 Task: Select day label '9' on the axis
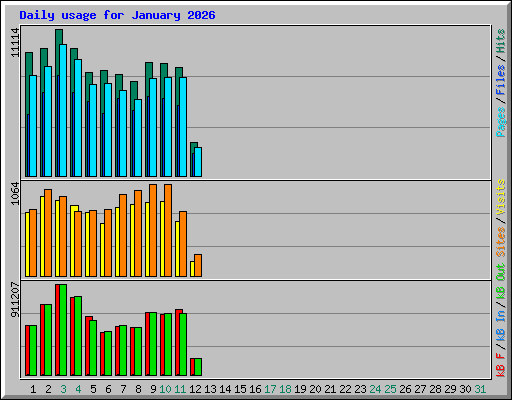click(x=153, y=389)
